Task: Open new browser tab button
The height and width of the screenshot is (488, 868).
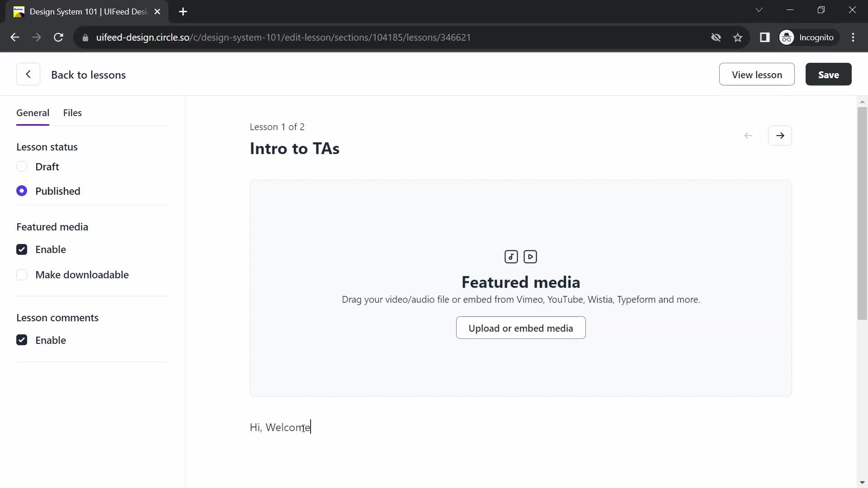Action: [x=183, y=11]
